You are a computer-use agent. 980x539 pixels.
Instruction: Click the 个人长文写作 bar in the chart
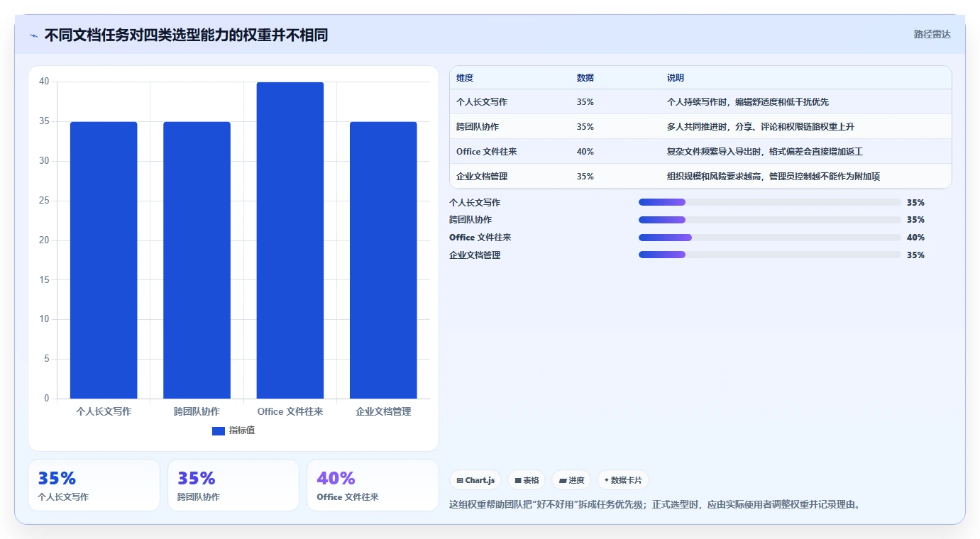coord(104,260)
